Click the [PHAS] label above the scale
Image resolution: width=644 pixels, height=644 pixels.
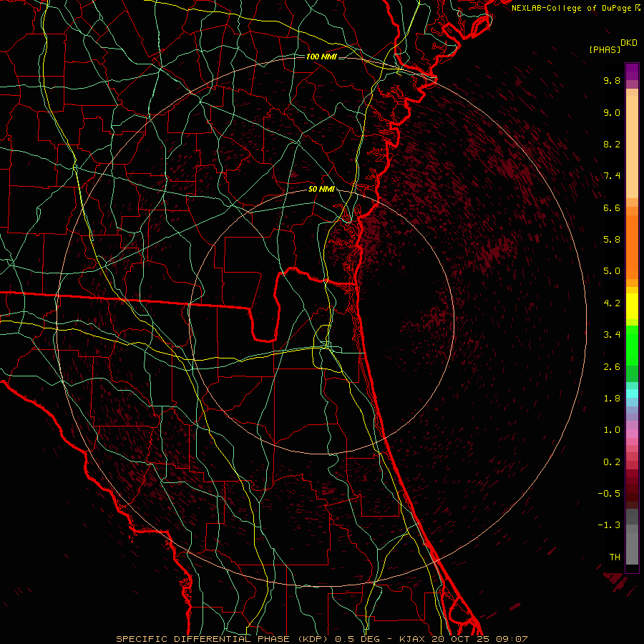tap(605, 49)
